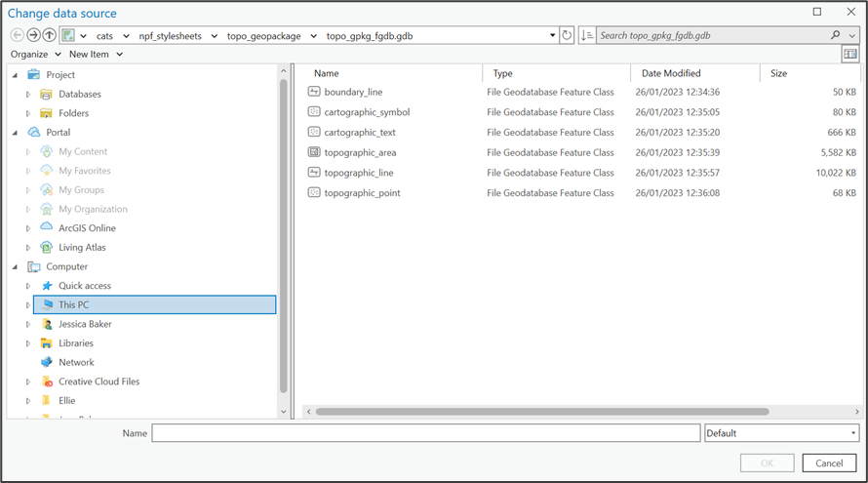Image resolution: width=868 pixels, height=483 pixels.
Task: Expand the This PC node
Action: (27, 305)
